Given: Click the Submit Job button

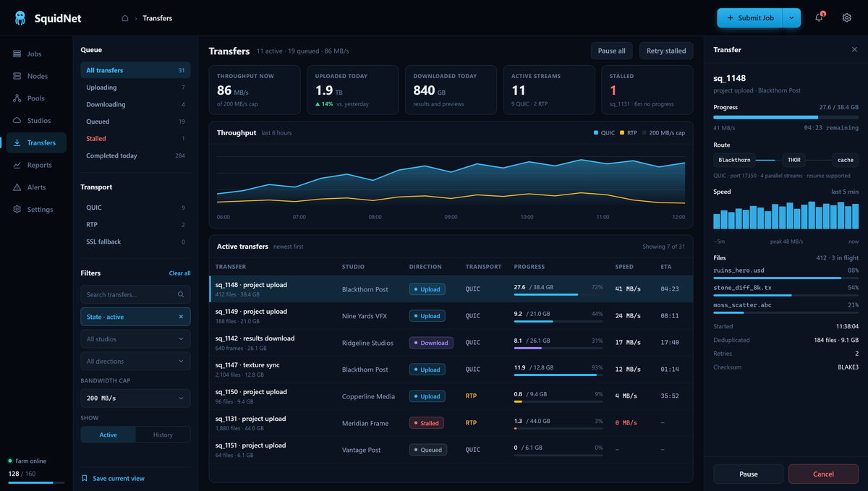Looking at the screenshot, I should coord(750,18).
